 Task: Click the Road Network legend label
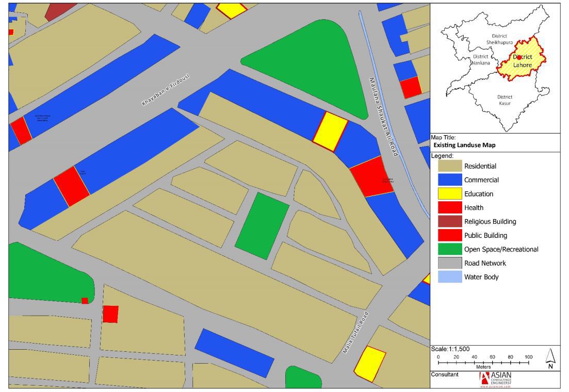tap(485, 263)
